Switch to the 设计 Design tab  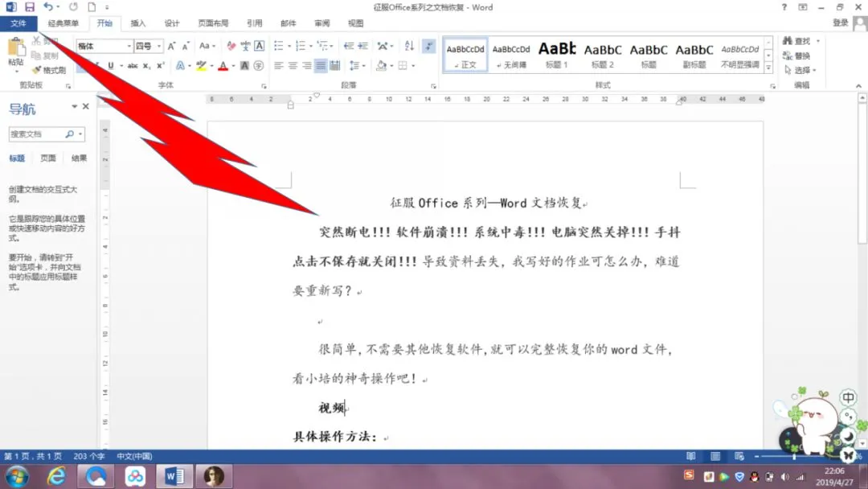coord(172,23)
